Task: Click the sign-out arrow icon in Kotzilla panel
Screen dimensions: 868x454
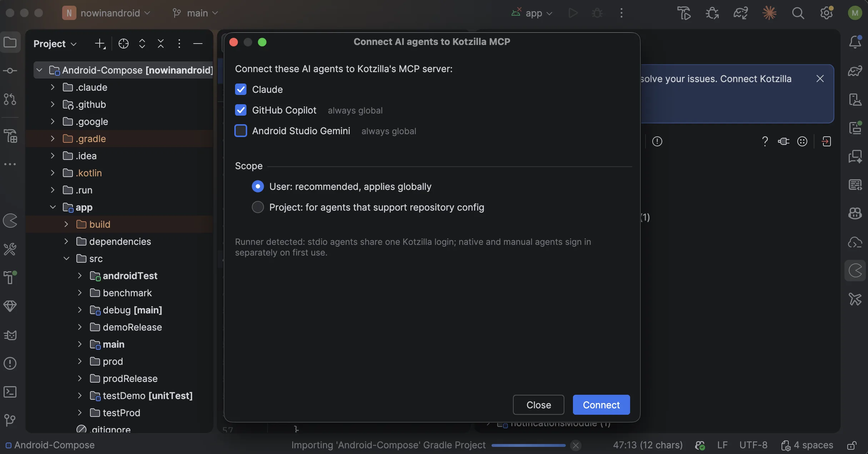Action: point(826,141)
